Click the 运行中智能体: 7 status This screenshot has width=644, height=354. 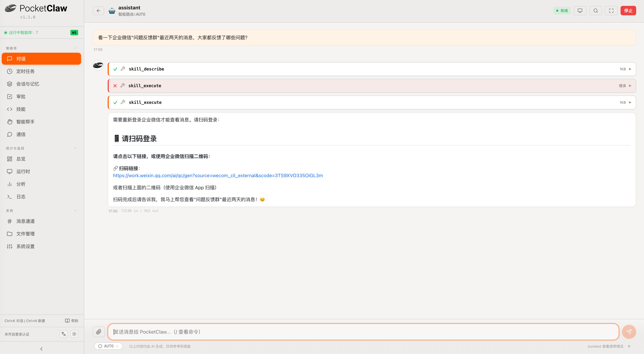[22, 32]
